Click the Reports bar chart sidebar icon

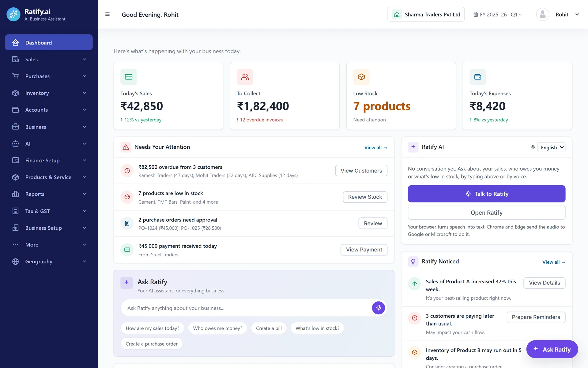(x=16, y=194)
